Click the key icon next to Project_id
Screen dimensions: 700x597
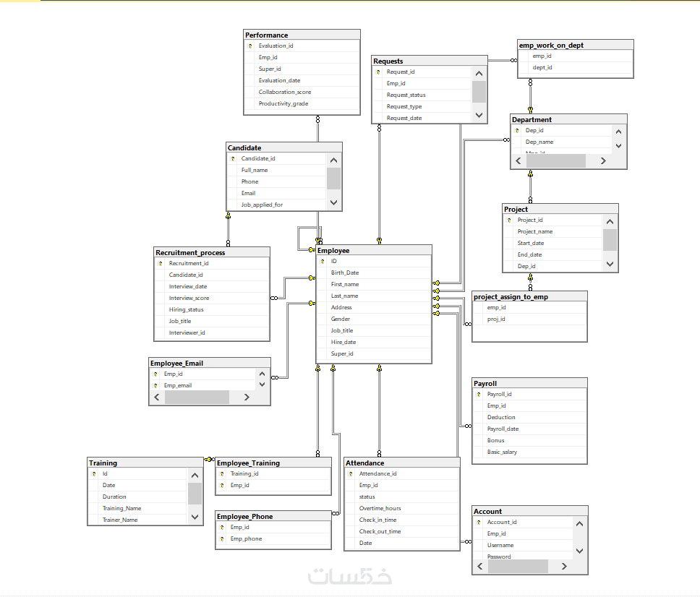(509, 220)
